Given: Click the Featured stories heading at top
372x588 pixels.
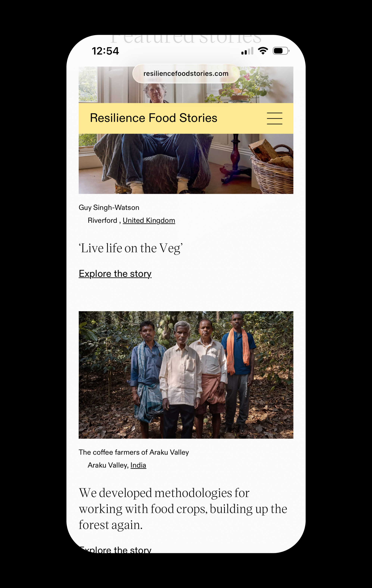Looking at the screenshot, I should 186,39.
